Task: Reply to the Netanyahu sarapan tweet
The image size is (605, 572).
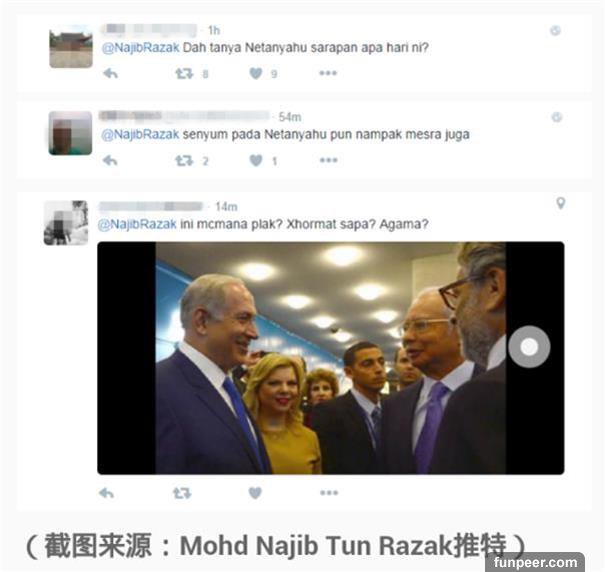Action: click(x=110, y=73)
